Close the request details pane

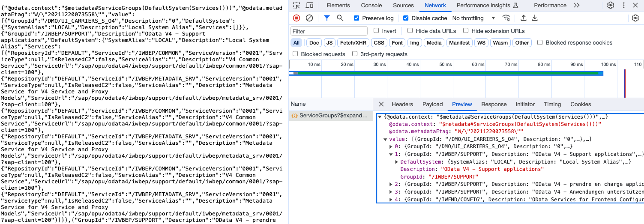point(381,104)
